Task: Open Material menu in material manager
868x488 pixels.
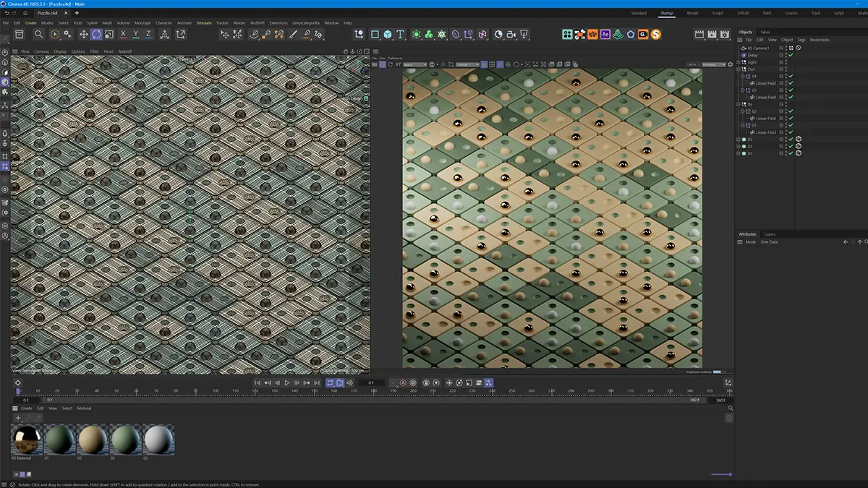Action: point(84,408)
